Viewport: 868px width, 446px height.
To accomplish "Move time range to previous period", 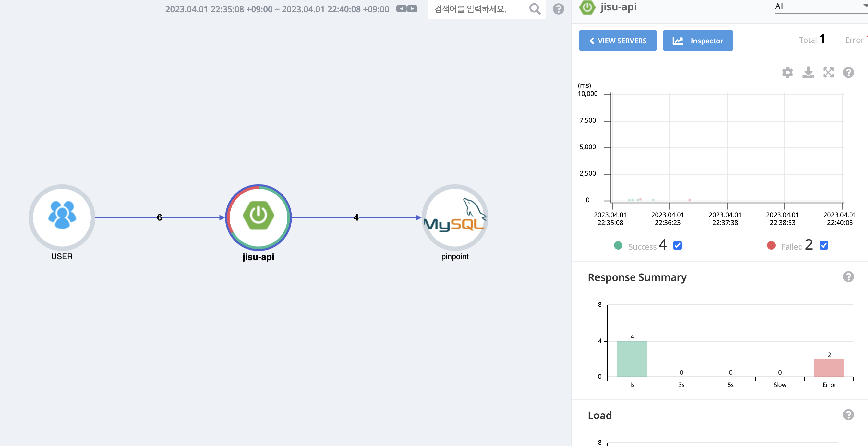I will click(x=401, y=9).
